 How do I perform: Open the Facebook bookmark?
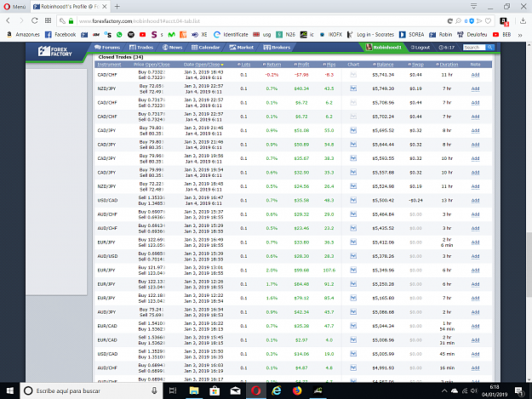(60, 35)
